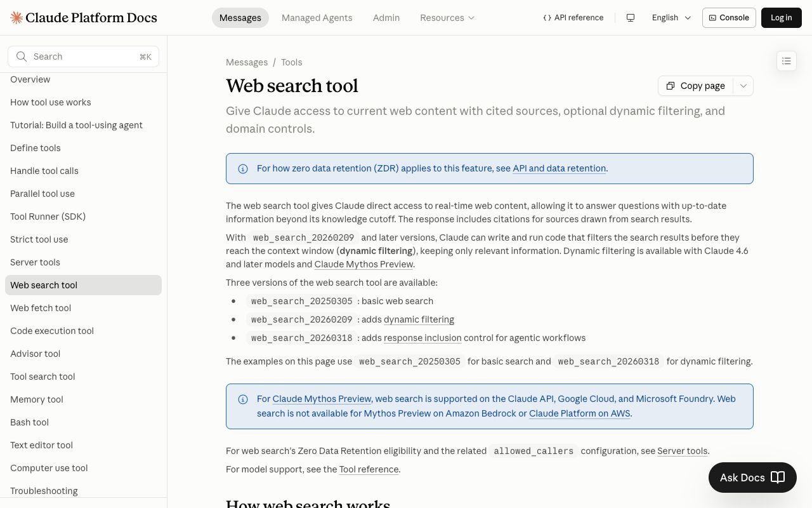Focus the Search input field
Image resolution: width=812 pixels, height=508 pixels.
(83, 57)
